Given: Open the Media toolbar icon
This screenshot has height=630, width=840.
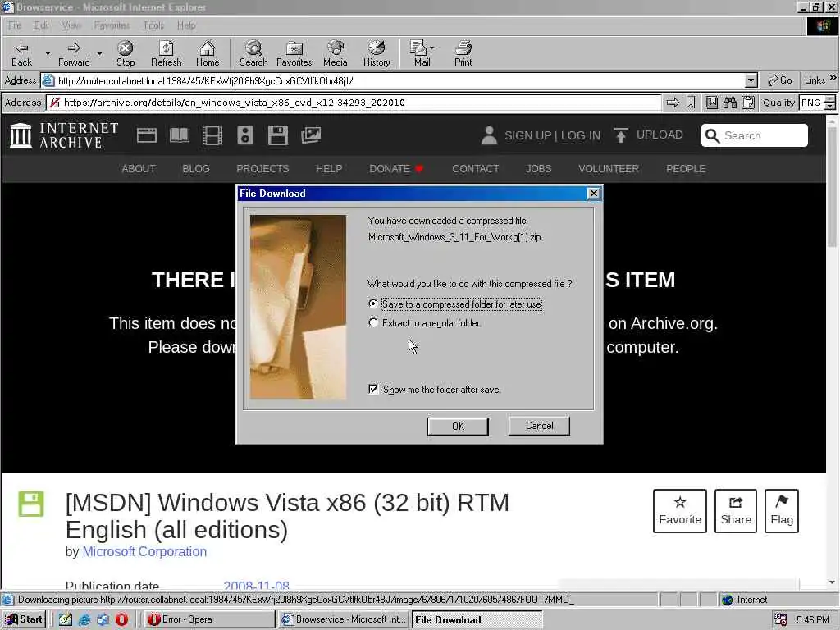Looking at the screenshot, I should pyautogui.click(x=336, y=53).
